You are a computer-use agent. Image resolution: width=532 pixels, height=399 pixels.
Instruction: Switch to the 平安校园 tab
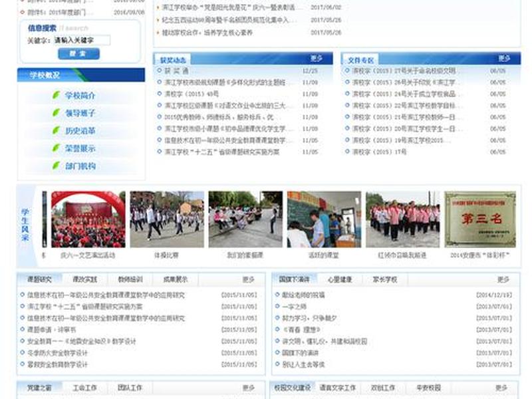pyautogui.click(x=428, y=388)
